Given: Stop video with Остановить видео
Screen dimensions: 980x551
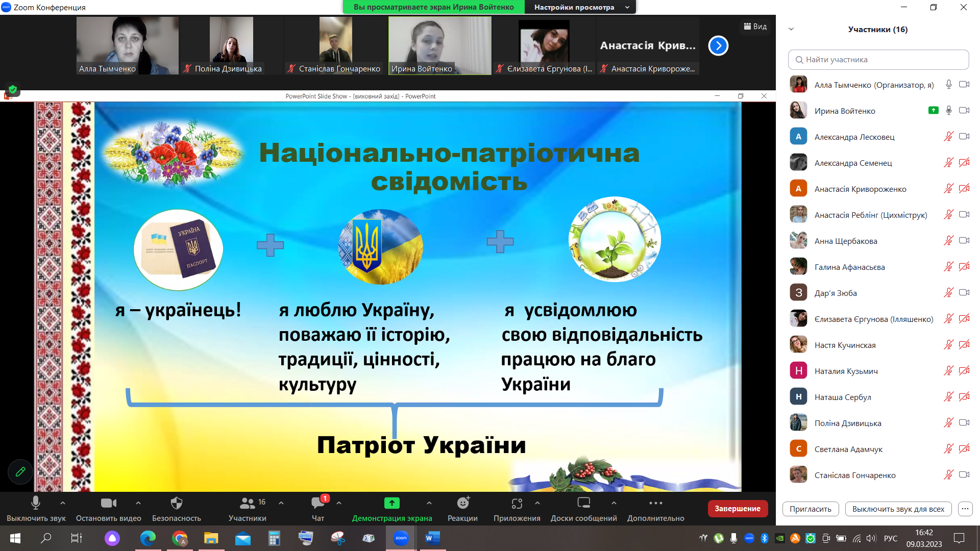Looking at the screenshot, I should click(108, 504).
